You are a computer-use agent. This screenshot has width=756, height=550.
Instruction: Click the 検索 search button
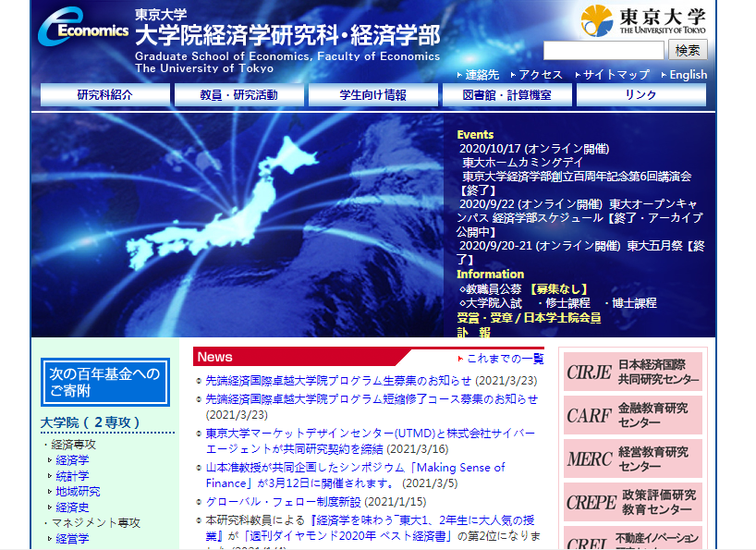(x=688, y=50)
